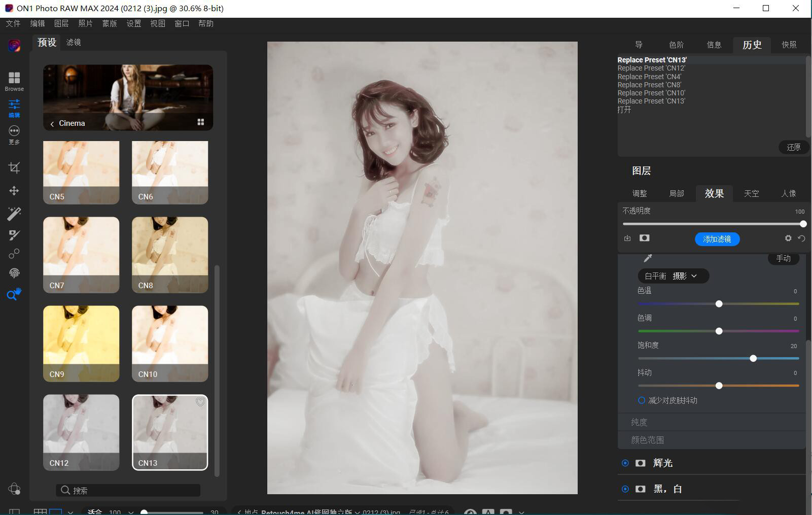Open the filter settings gear icon
The image size is (812, 515).
(788, 238)
